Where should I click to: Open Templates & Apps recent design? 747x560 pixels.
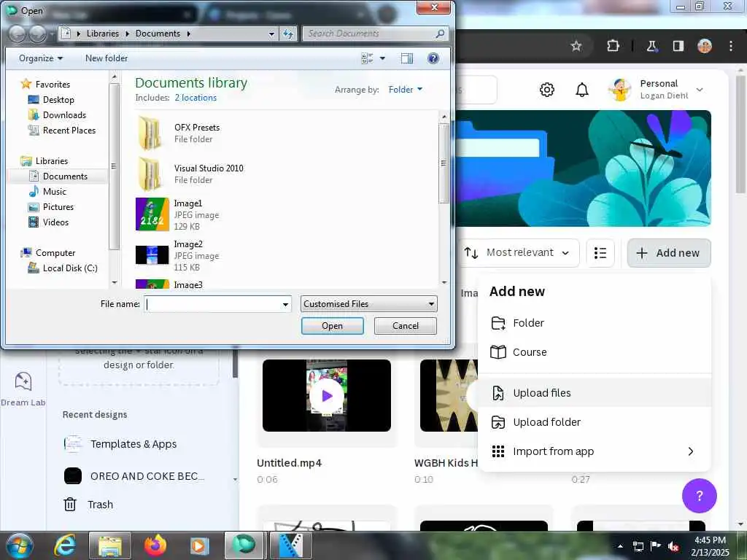tap(120, 444)
